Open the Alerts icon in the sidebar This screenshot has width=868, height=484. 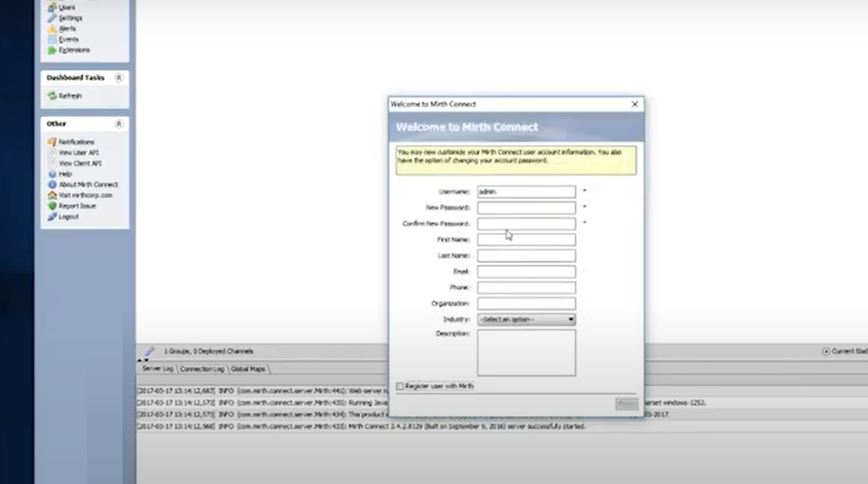pos(52,29)
